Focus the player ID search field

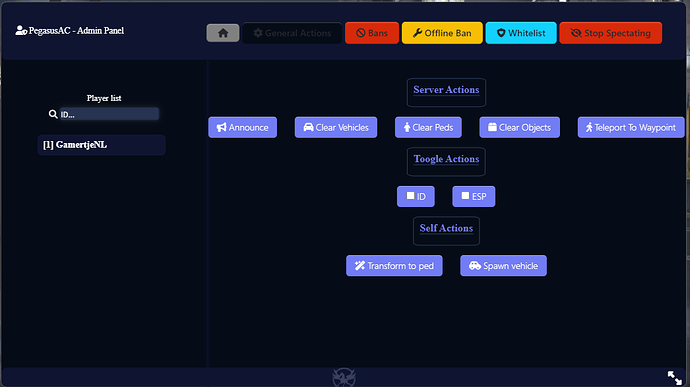pos(109,114)
